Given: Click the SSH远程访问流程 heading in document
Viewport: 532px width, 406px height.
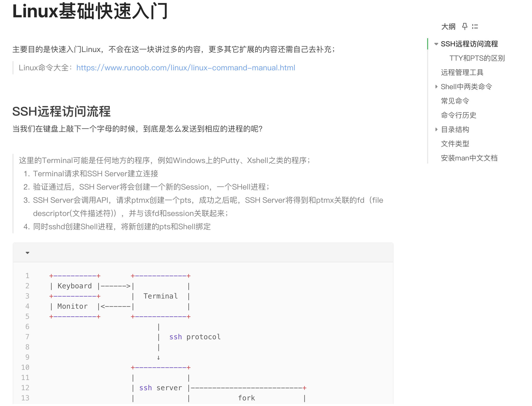Looking at the screenshot, I should pos(61,112).
